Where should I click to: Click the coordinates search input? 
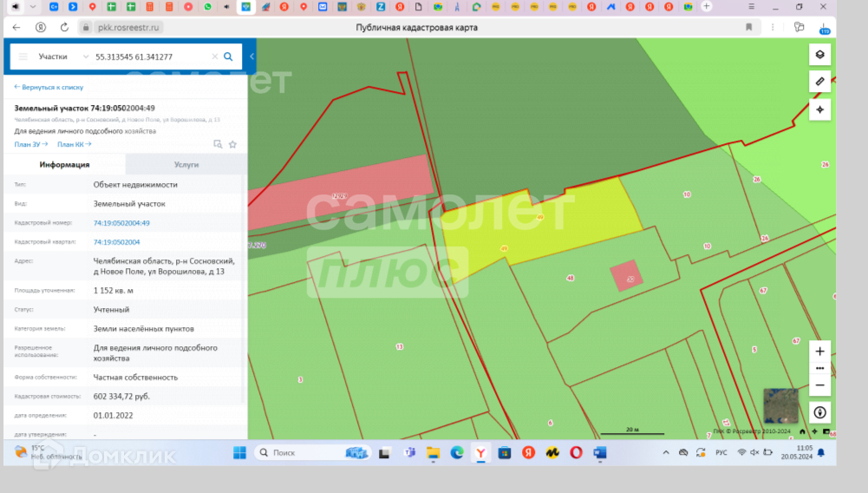pos(151,56)
